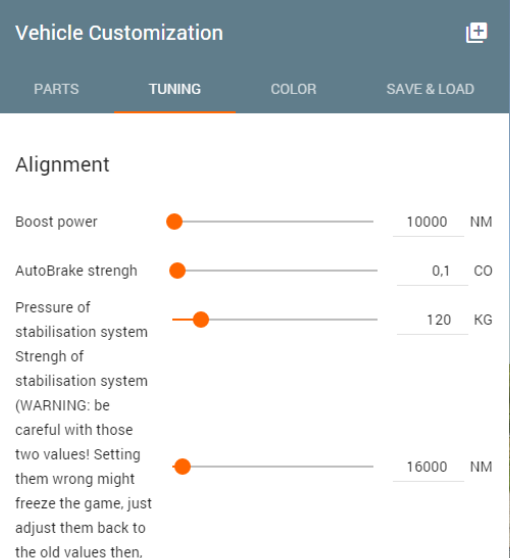Go to the SAVE & LOAD tab
The width and height of the screenshot is (510, 558).
[x=430, y=89]
